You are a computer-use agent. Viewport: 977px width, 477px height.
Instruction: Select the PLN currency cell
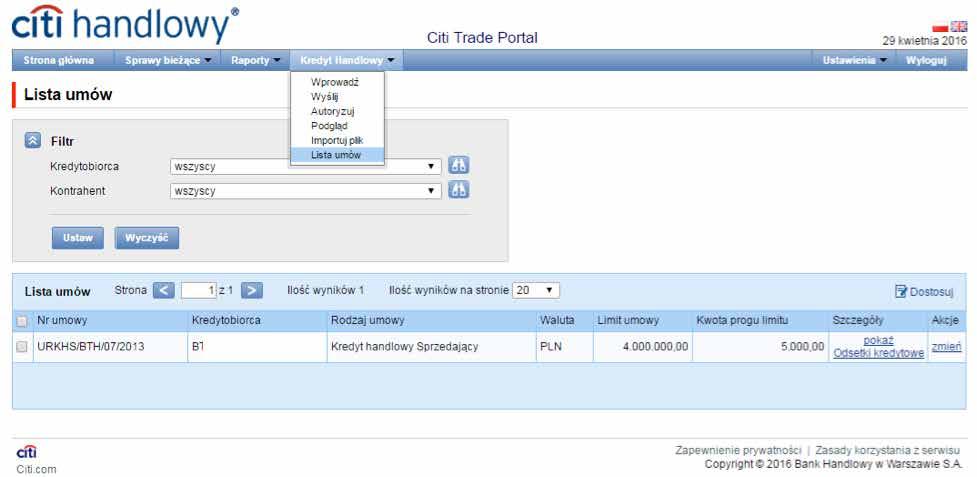564,347
